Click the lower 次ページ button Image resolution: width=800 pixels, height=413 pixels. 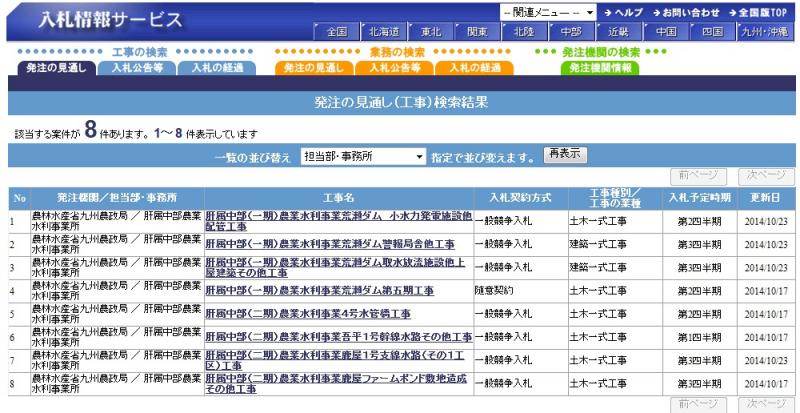click(766, 405)
